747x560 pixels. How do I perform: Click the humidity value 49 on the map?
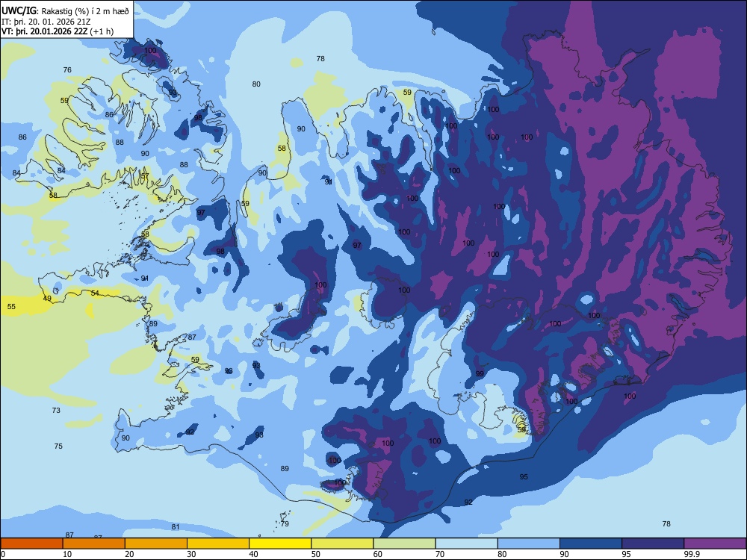[47, 299]
